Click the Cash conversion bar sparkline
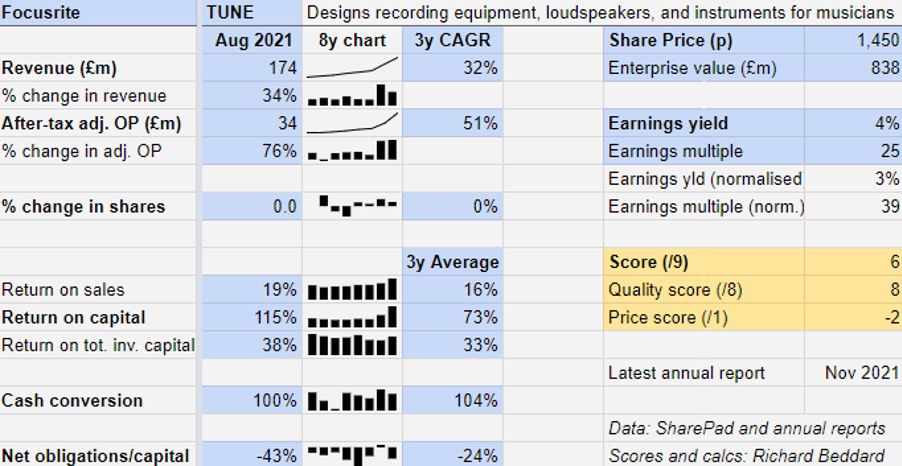This screenshot has width=902, height=466. (x=352, y=400)
